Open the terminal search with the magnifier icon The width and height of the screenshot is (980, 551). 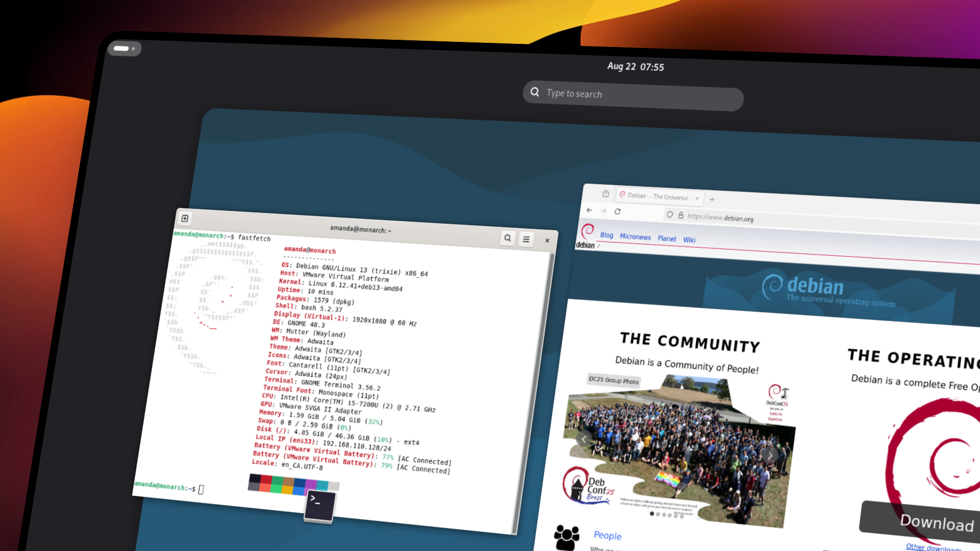tap(508, 238)
